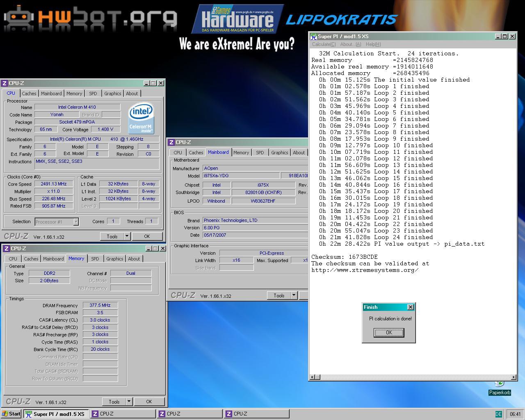The height and width of the screenshot is (420, 525).
Task: Click the FSB:DRAM ratio value 3:5
Action: coord(100,313)
